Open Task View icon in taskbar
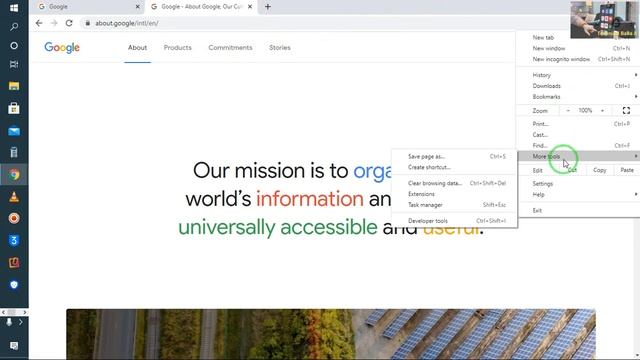Viewport: 640px width, 360px height. tap(14, 64)
